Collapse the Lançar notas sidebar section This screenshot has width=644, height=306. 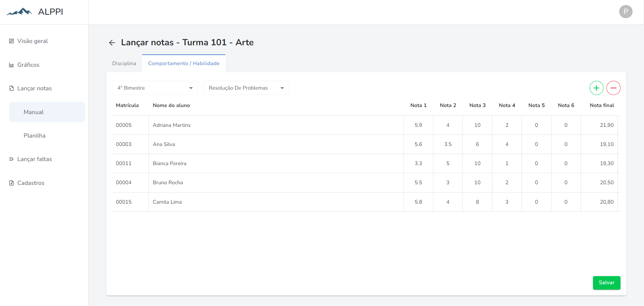click(x=35, y=88)
